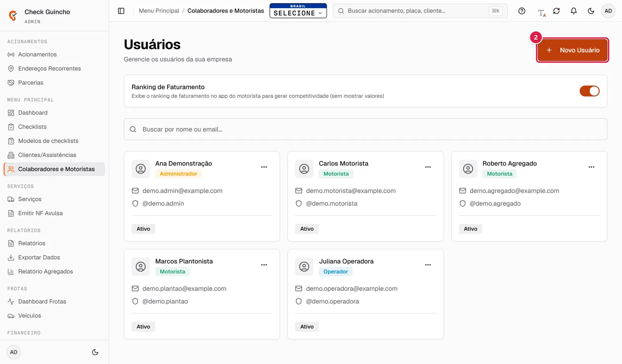622x364 pixels.
Task: Open options menu for Juliana Operadora
Action: pyautogui.click(x=428, y=265)
